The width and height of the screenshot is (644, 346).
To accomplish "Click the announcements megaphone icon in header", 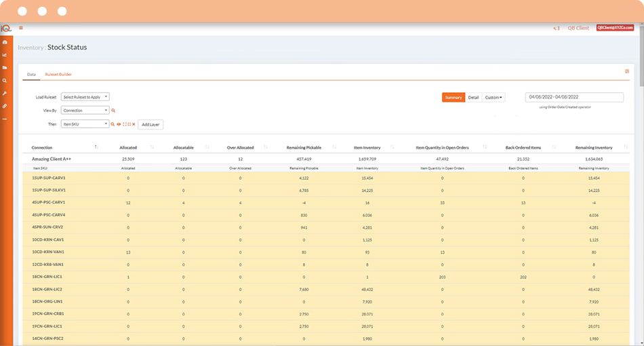I will (557, 28).
